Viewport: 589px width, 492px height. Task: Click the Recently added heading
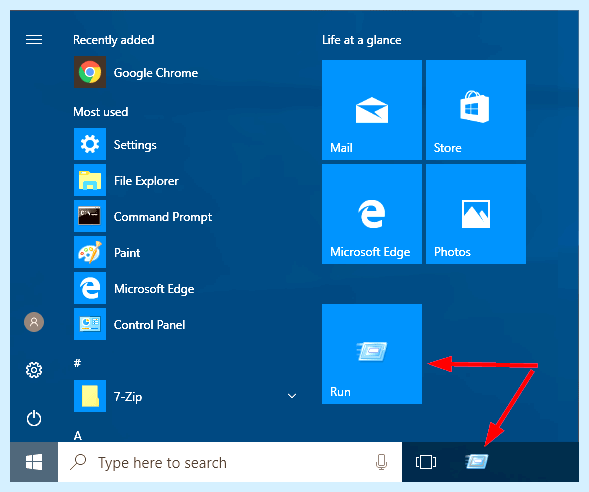pos(113,40)
